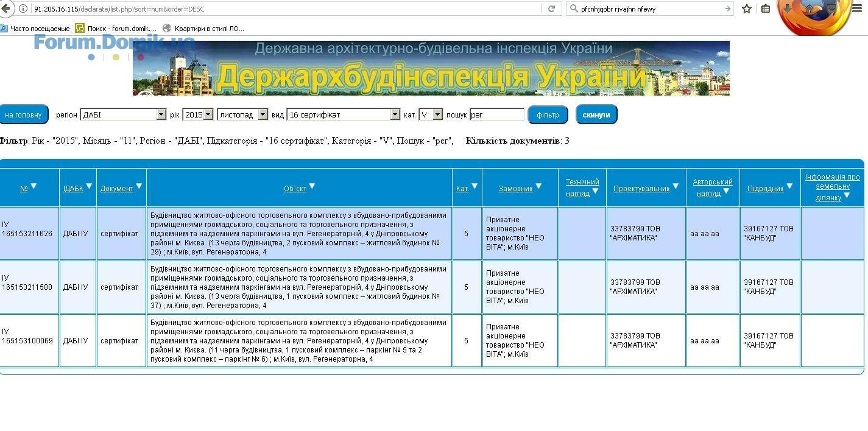Click the "Кількість документів: 3" text
This screenshot has height=431, width=868.
(x=518, y=141)
